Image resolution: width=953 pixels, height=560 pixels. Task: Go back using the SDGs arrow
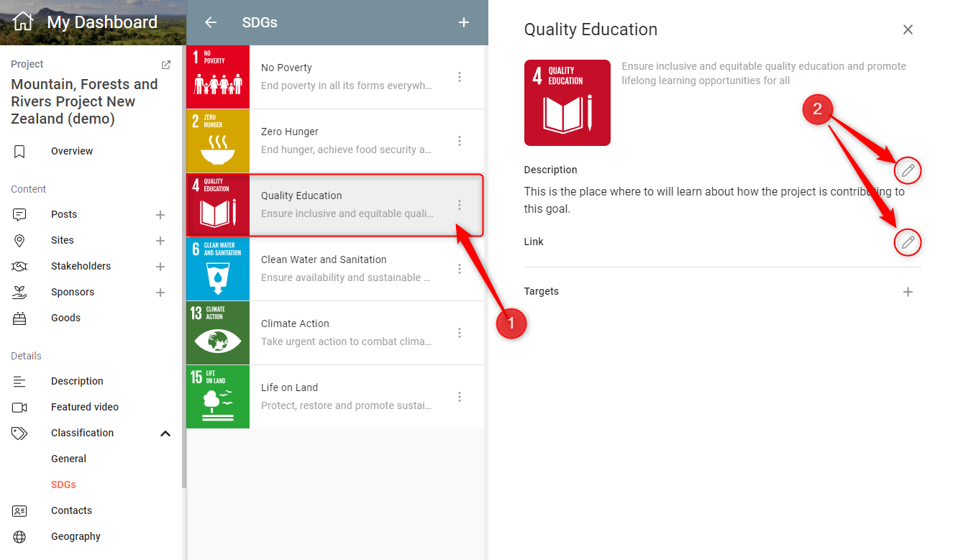coord(211,22)
